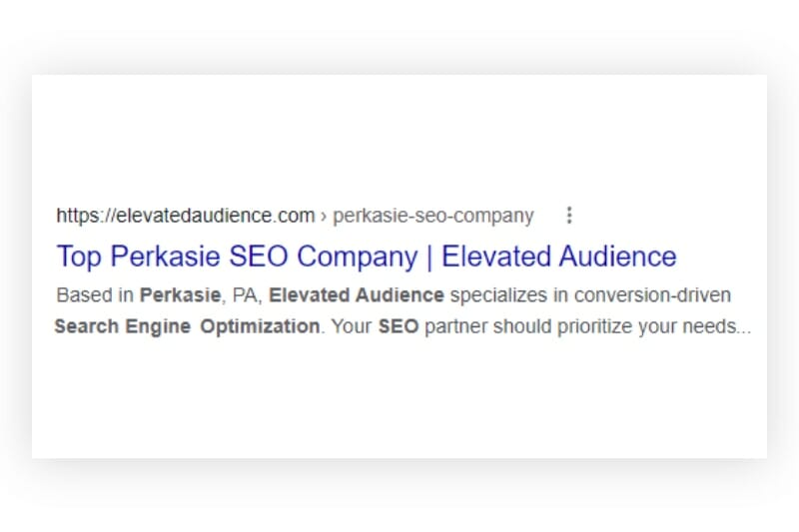Click the word 'Top' in result title
Viewport: 799px width, 532px height.
(x=80, y=257)
